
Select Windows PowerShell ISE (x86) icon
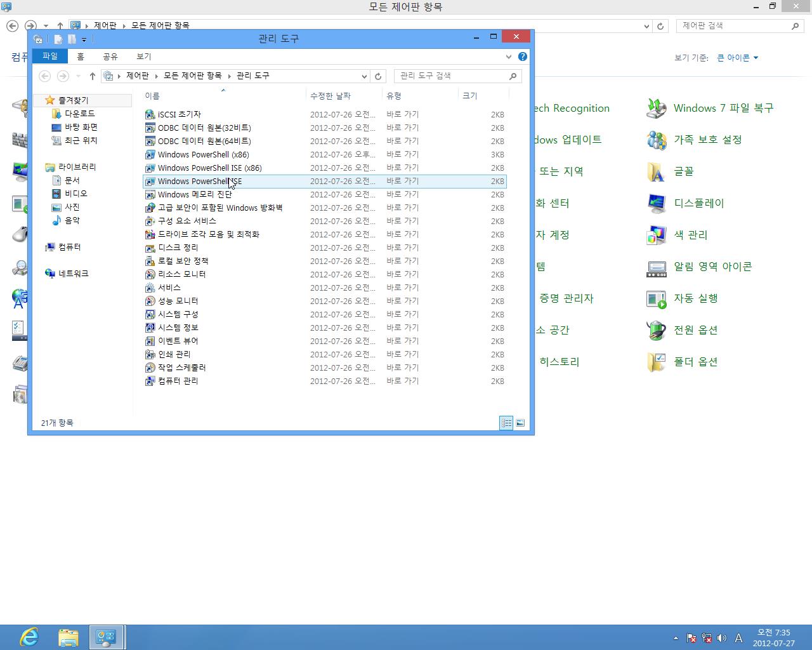pos(150,168)
